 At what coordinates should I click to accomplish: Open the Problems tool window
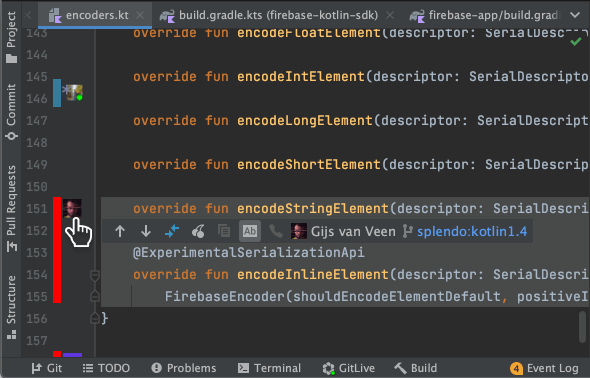[x=184, y=368]
